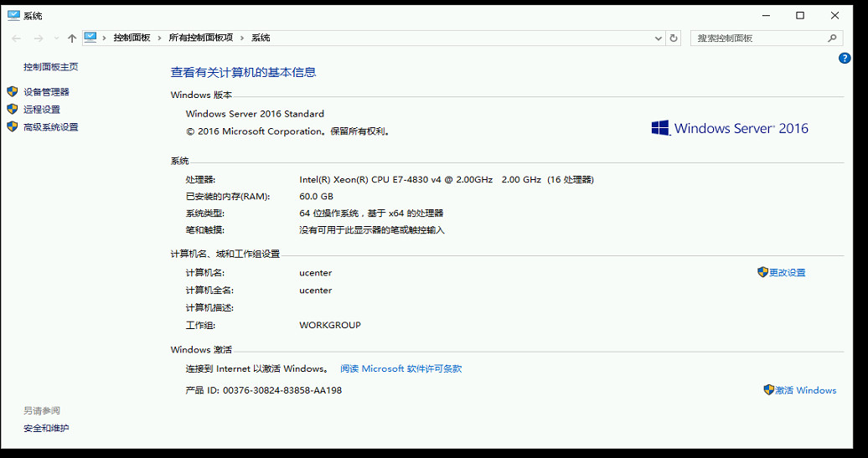
Task: Select 控制面板 in the breadcrumb path
Action: (x=132, y=39)
